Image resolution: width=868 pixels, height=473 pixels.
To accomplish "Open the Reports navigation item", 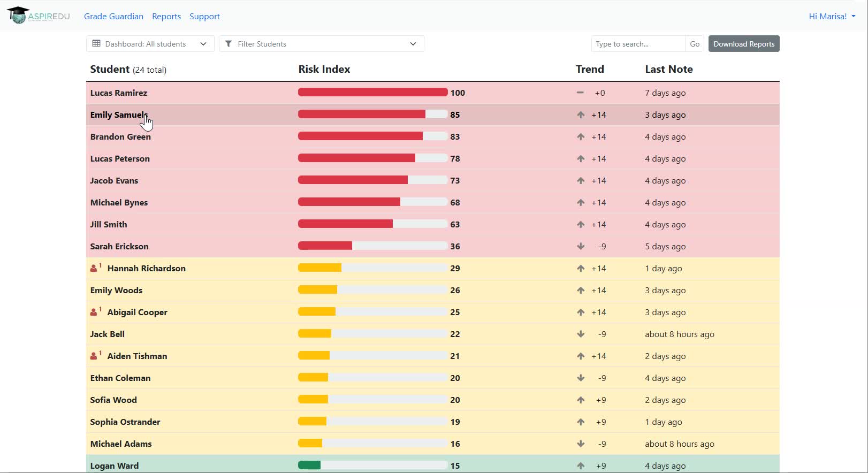I will point(166,16).
